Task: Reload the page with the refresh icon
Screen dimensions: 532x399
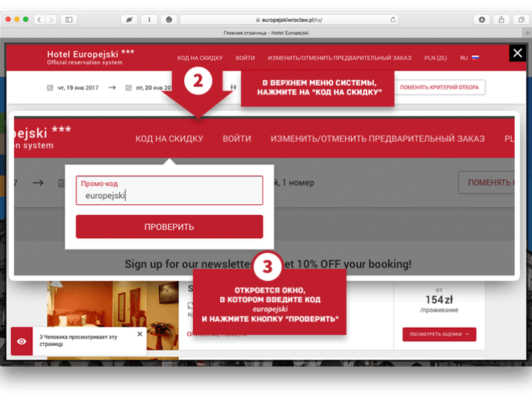Action: [393, 20]
